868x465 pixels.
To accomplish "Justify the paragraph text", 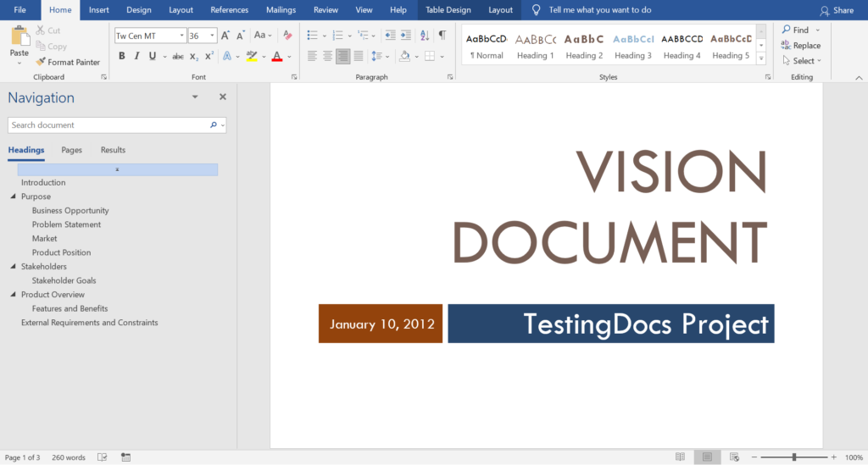I will coord(359,56).
